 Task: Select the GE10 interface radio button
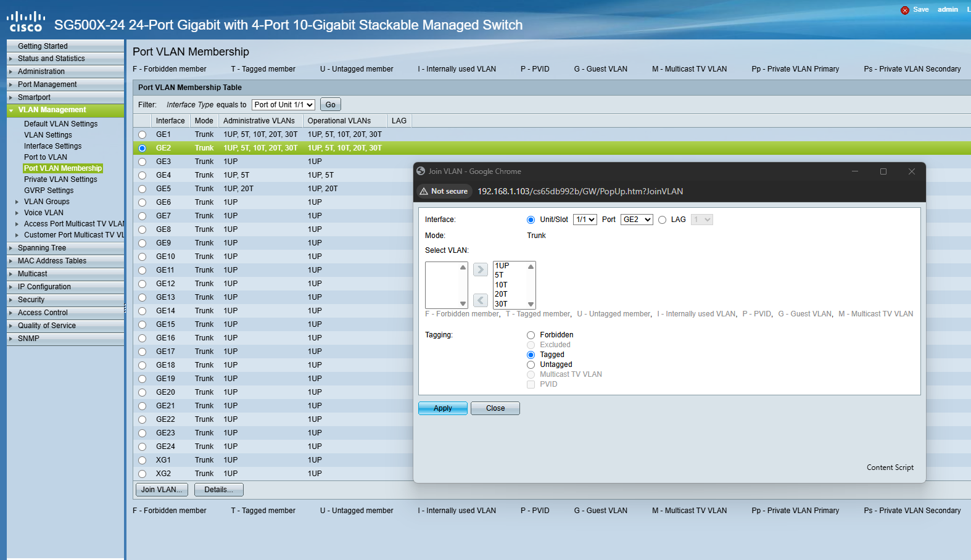pos(143,257)
